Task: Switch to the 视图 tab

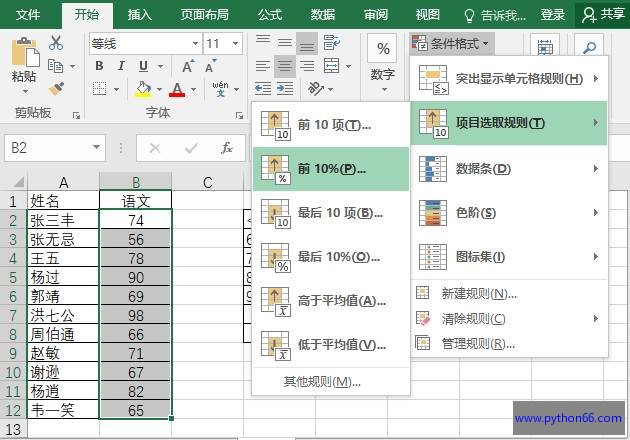Action: click(428, 15)
